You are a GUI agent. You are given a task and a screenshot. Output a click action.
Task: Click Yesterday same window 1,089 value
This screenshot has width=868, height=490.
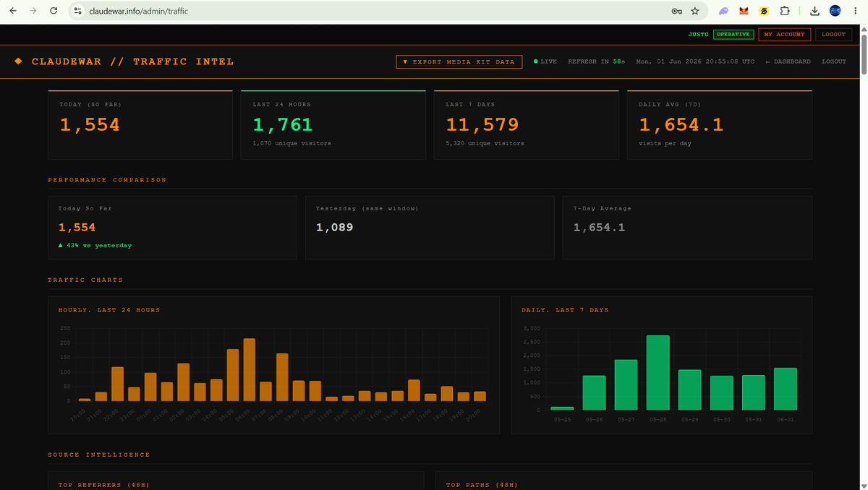coord(334,228)
